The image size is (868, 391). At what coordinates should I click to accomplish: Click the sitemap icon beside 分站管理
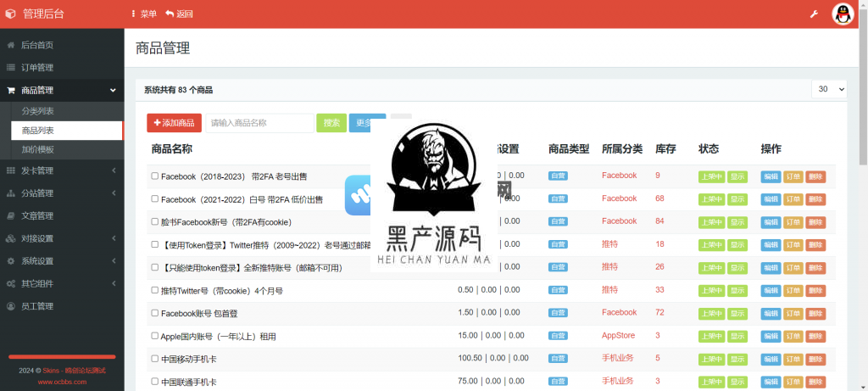click(x=10, y=193)
